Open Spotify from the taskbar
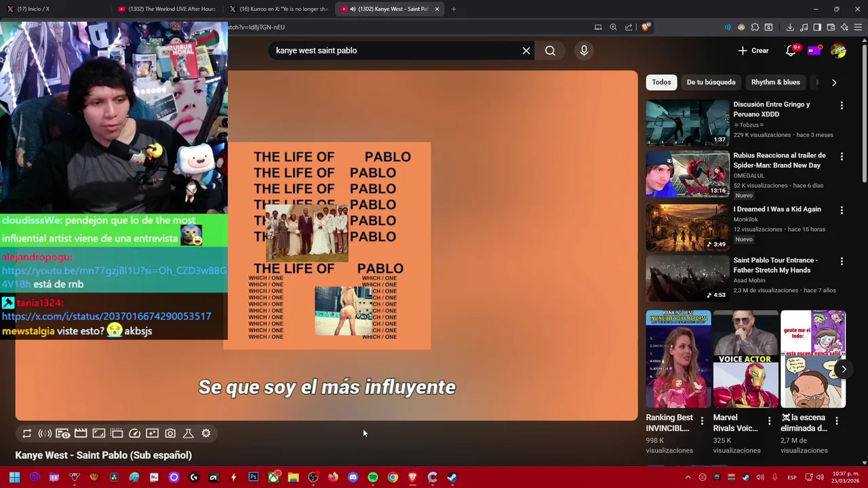 pos(373,477)
